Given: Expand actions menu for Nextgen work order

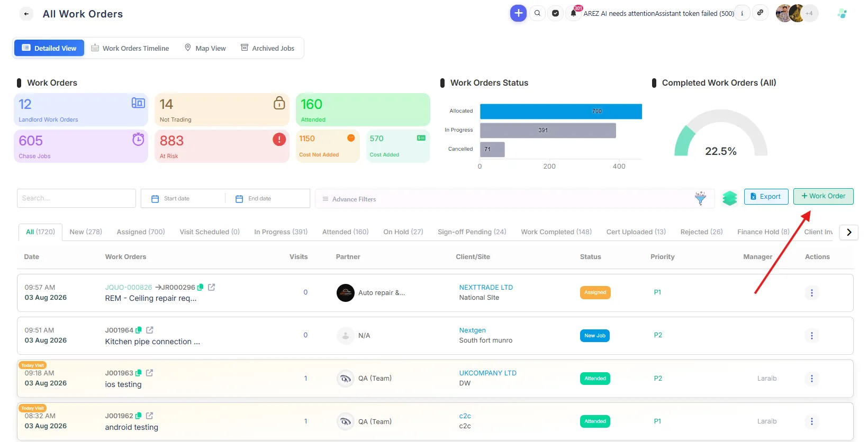Looking at the screenshot, I should click(x=811, y=336).
